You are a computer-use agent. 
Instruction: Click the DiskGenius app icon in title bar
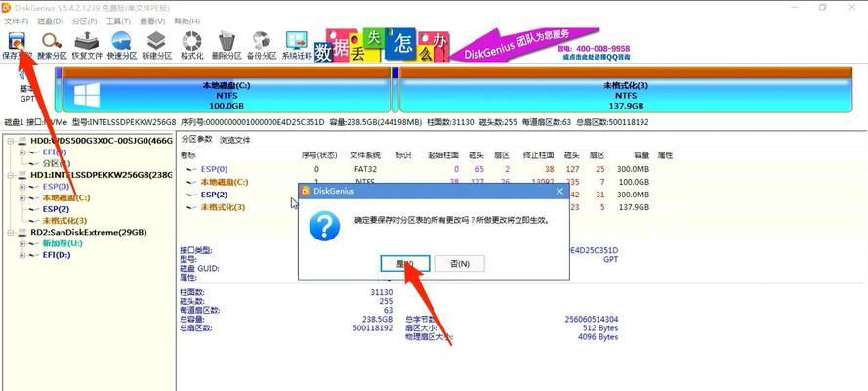click(7, 7)
